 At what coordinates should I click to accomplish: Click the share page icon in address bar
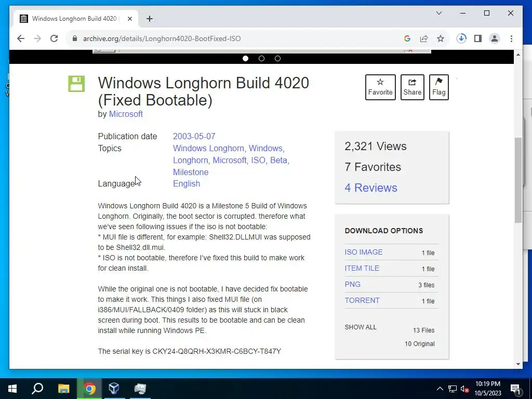tap(424, 38)
